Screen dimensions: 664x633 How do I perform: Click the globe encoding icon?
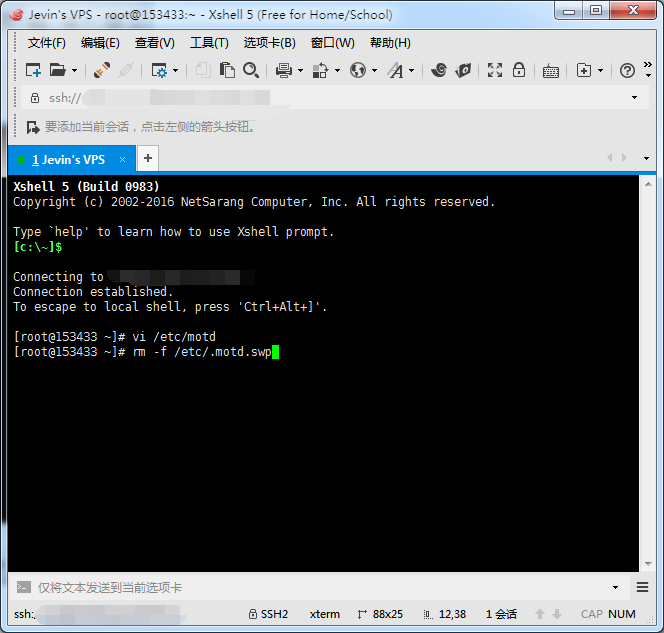tap(358, 70)
